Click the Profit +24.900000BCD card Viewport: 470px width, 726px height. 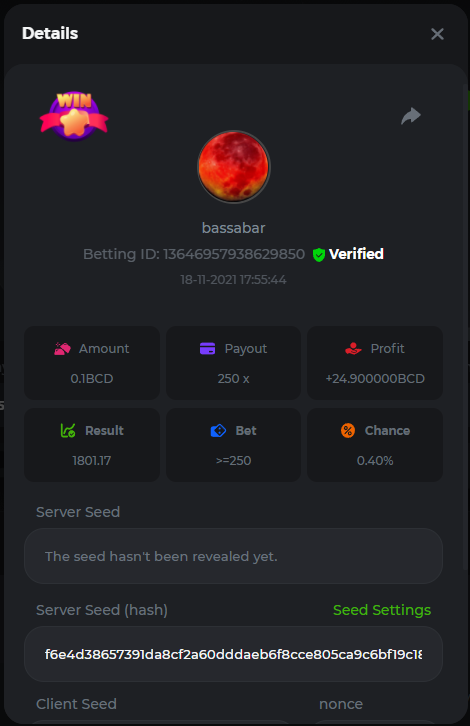[375, 363]
